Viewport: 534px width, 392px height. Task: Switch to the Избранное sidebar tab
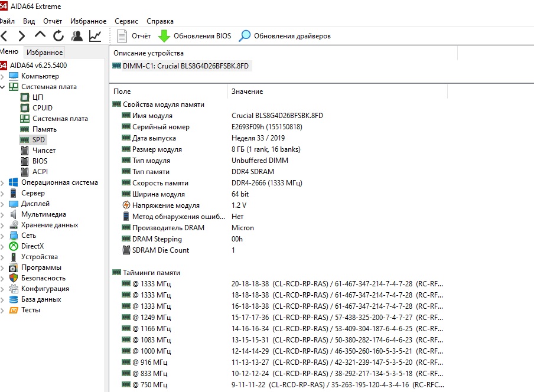click(45, 53)
